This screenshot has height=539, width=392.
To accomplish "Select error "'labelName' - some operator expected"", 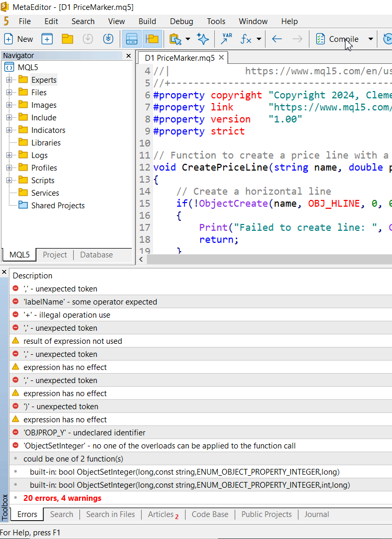I will pyautogui.click(x=201, y=302).
